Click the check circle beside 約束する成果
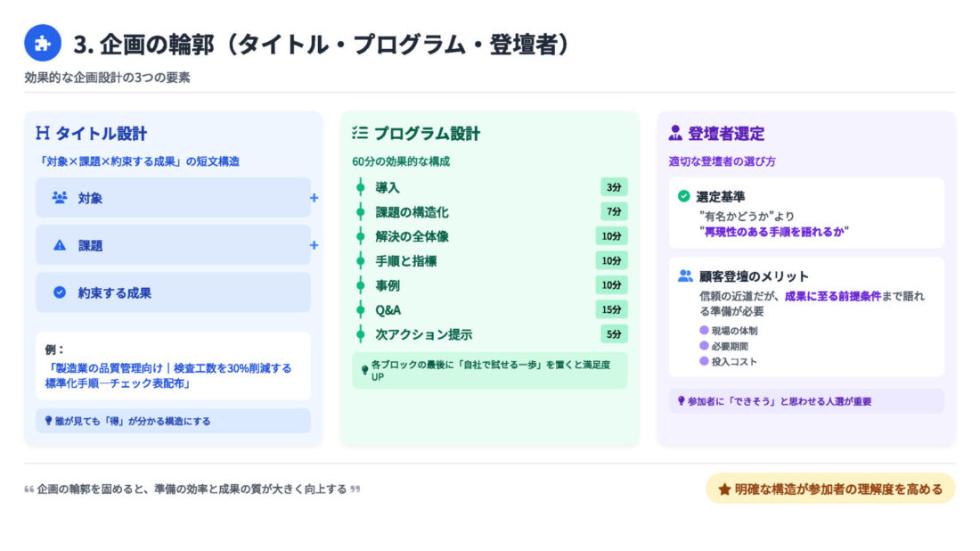The image size is (980, 551). pos(60,292)
